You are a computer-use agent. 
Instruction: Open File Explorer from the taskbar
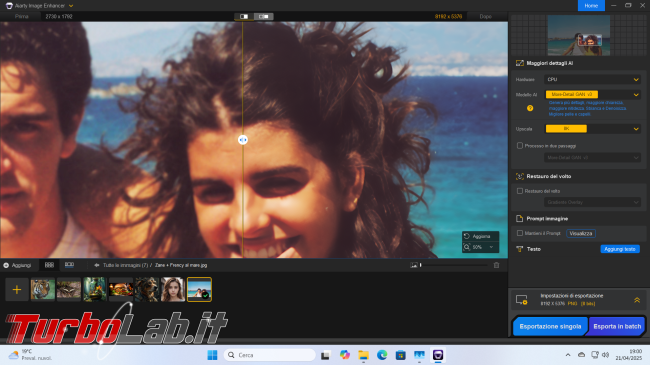click(x=364, y=355)
